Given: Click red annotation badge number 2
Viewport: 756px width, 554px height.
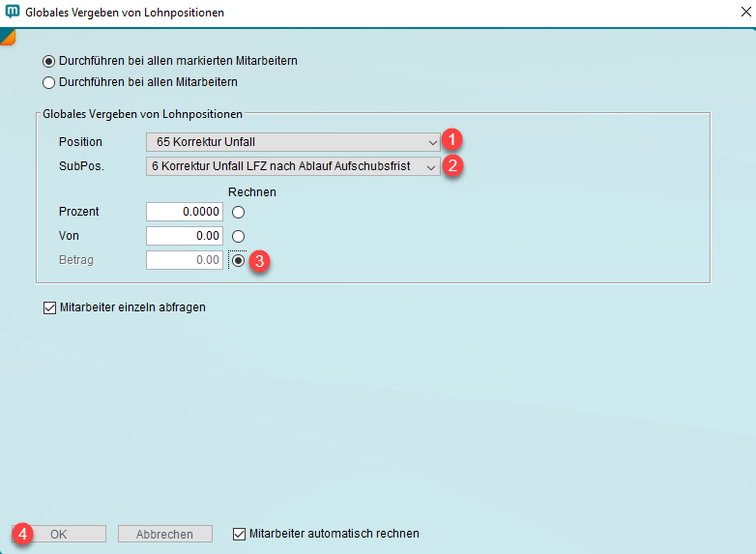Looking at the screenshot, I should (453, 165).
